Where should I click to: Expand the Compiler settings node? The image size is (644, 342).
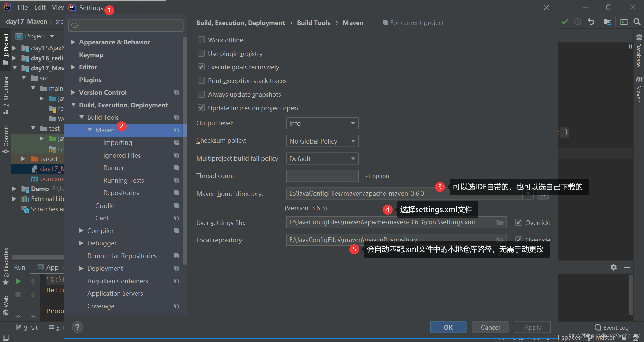[82, 231]
